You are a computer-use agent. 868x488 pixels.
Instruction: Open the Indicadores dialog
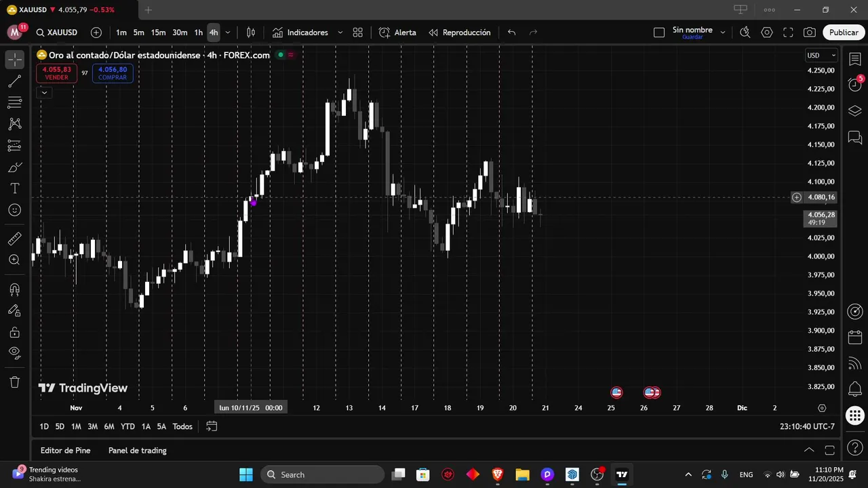300,33
